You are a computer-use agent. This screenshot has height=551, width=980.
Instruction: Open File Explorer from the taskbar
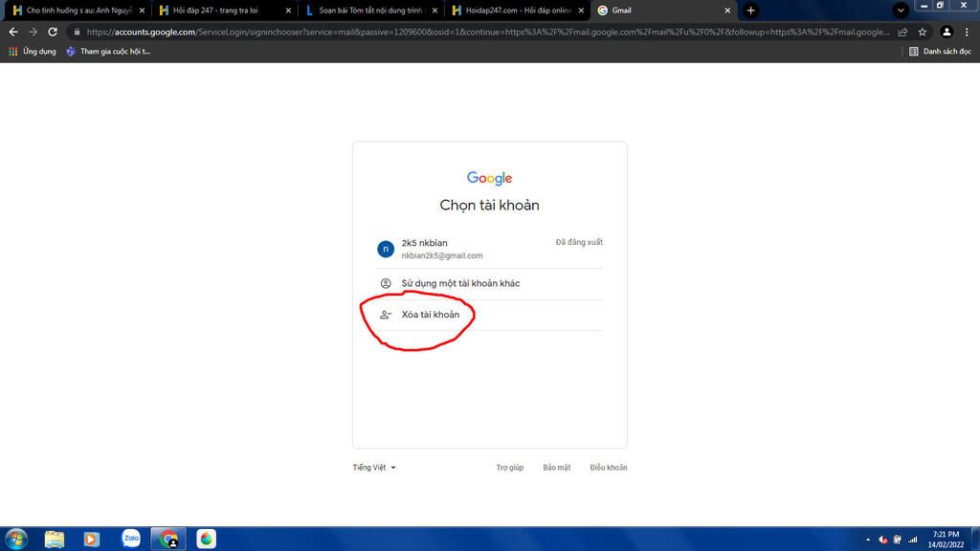[x=55, y=539]
